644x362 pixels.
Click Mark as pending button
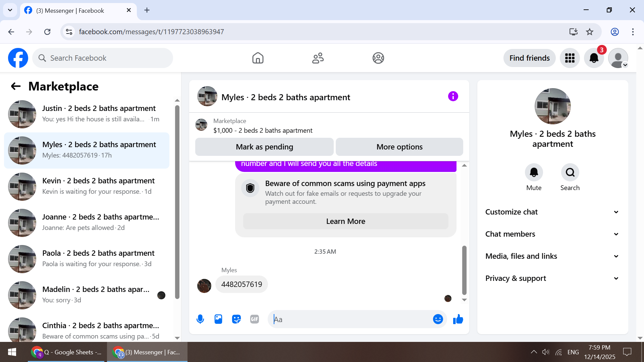[x=264, y=147]
